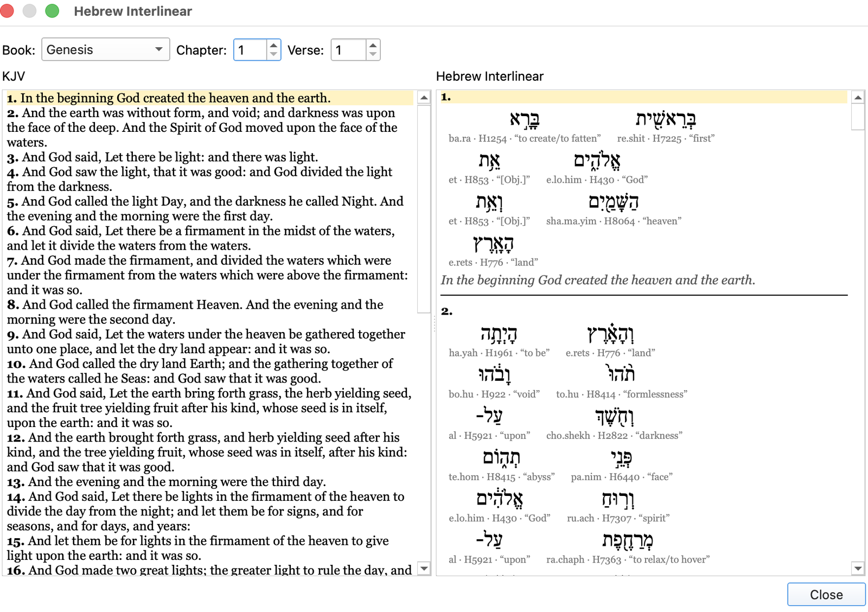Image resolution: width=868 pixels, height=612 pixels.
Task: Click the Hebrew word for re.shit H7225
Action: [x=666, y=119]
